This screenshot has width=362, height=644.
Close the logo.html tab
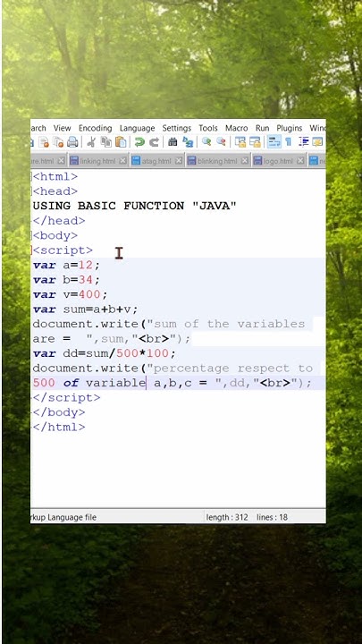tap(300, 161)
